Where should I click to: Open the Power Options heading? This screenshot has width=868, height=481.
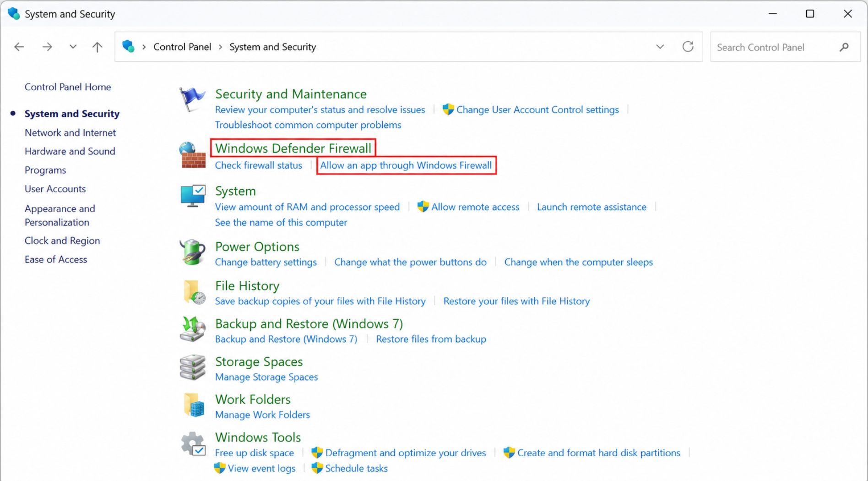pyautogui.click(x=257, y=246)
